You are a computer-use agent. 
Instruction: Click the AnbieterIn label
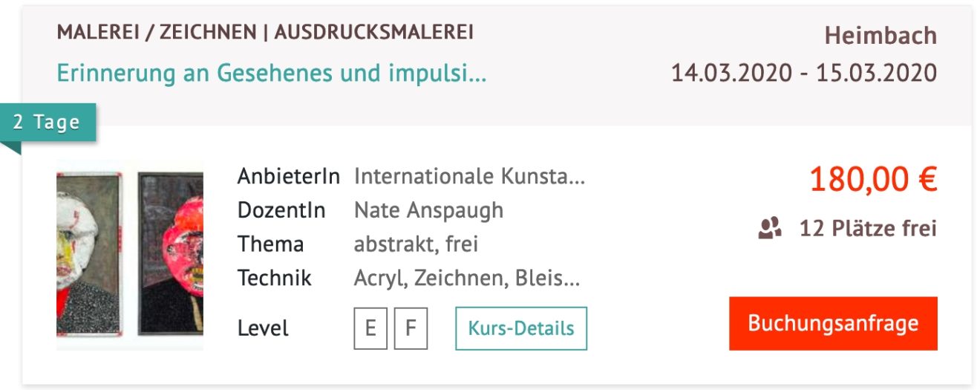(x=288, y=177)
